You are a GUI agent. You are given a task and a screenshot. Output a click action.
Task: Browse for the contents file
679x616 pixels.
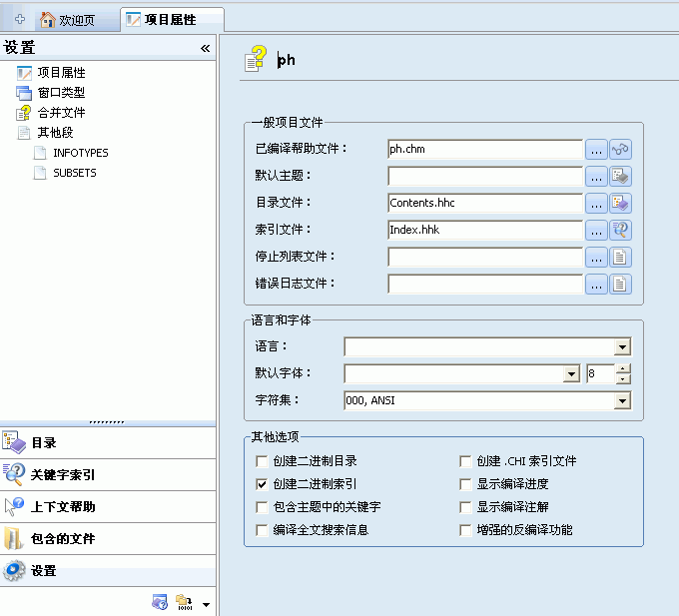click(x=596, y=204)
